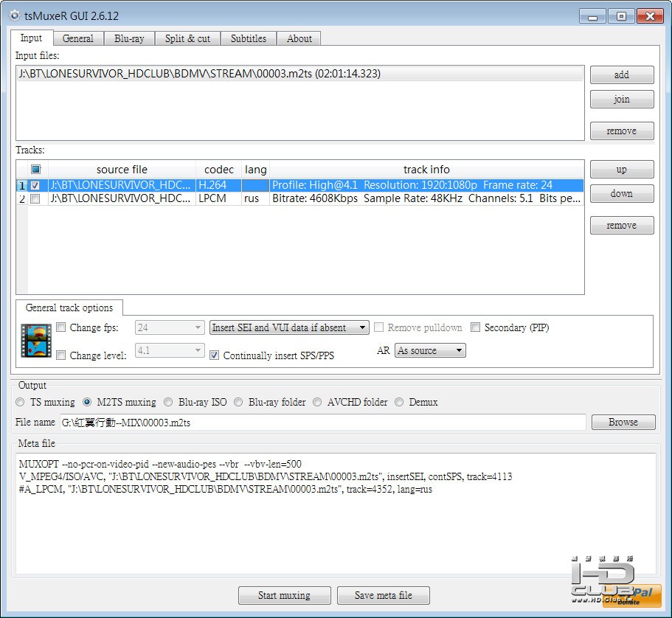This screenshot has height=618, width=672.
Task: Uncheck the H.264 video track checkbox
Action: pyautogui.click(x=35, y=185)
